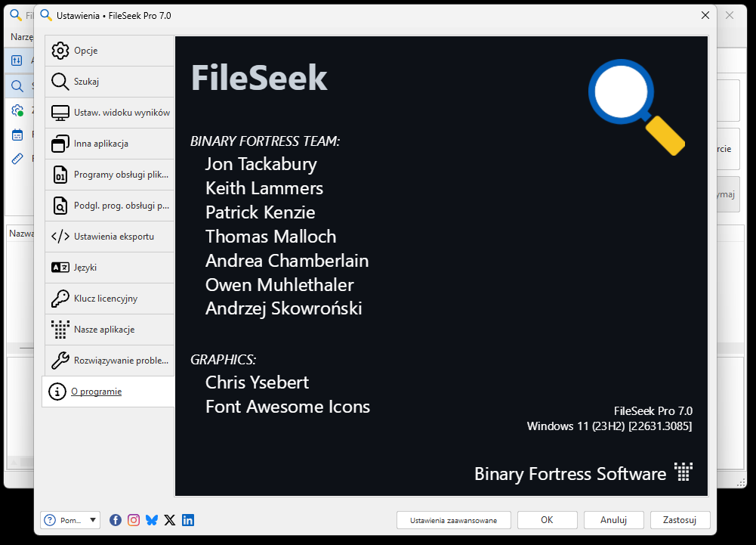Click the Binary Fortress Software text

(570, 474)
